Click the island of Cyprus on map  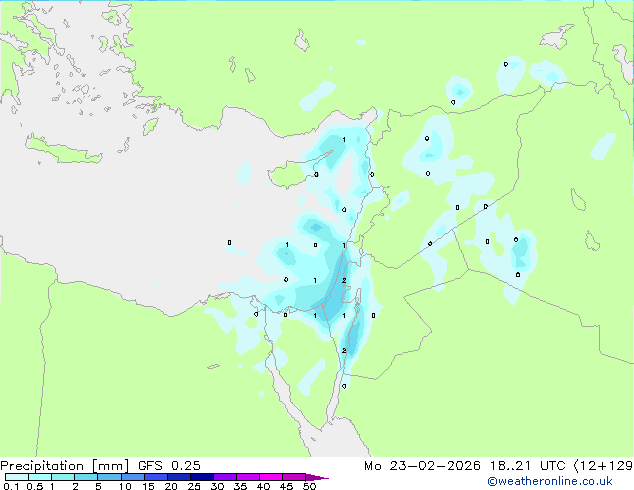[x=294, y=173]
